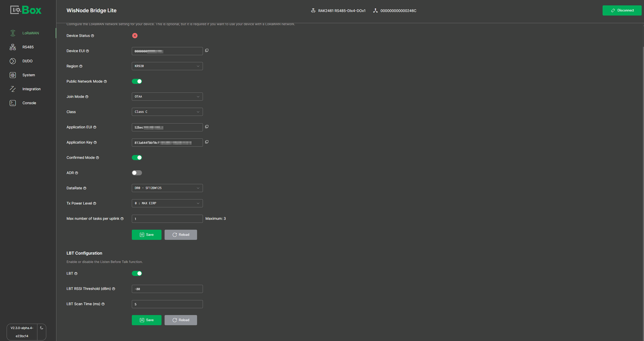Copy the Application Key value
Image resolution: width=644 pixels, height=341 pixels.
coord(207,142)
